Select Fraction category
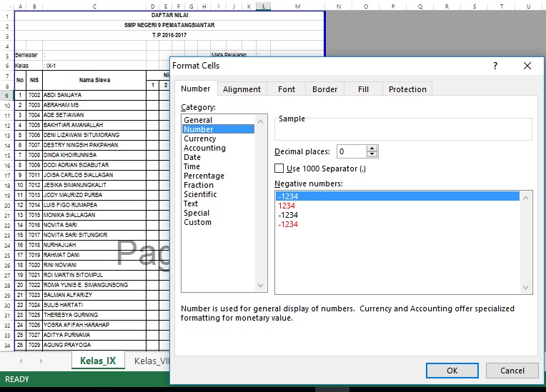The image size is (546, 392). [x=219, y=185]
